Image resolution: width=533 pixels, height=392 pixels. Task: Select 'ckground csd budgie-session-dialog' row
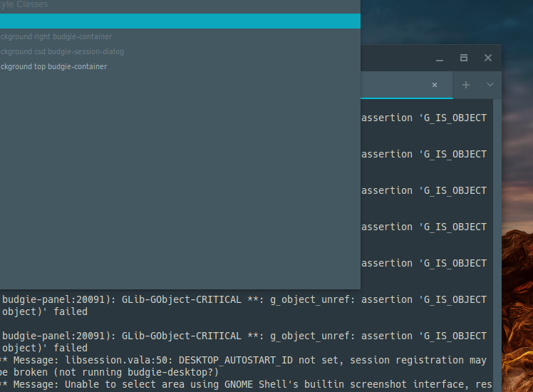[180, 51]
